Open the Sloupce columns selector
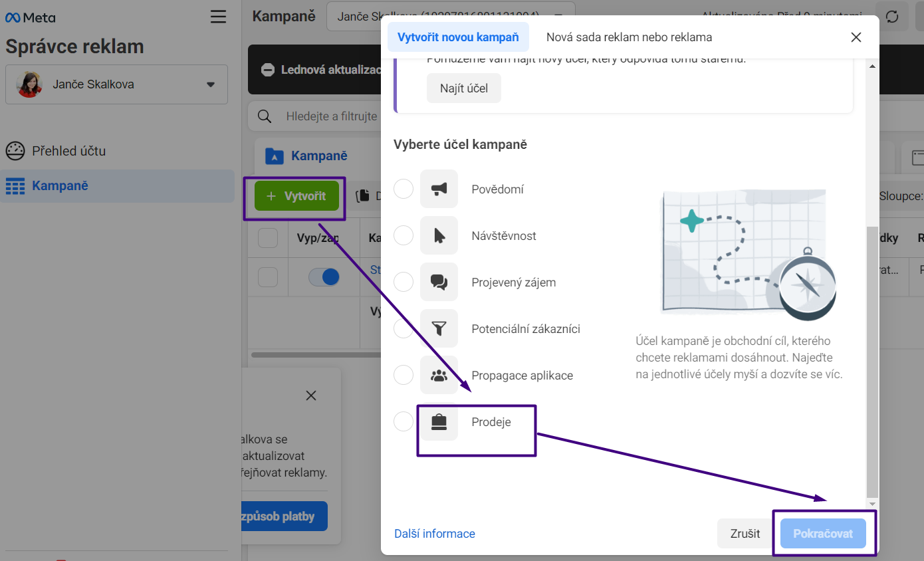 901,196
